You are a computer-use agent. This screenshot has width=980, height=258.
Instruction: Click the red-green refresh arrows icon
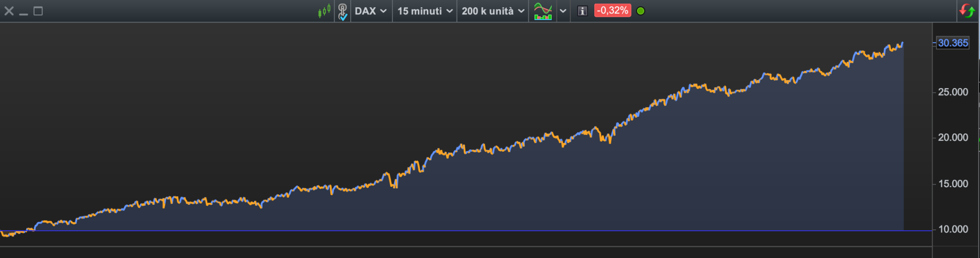[x=967, y=11]
